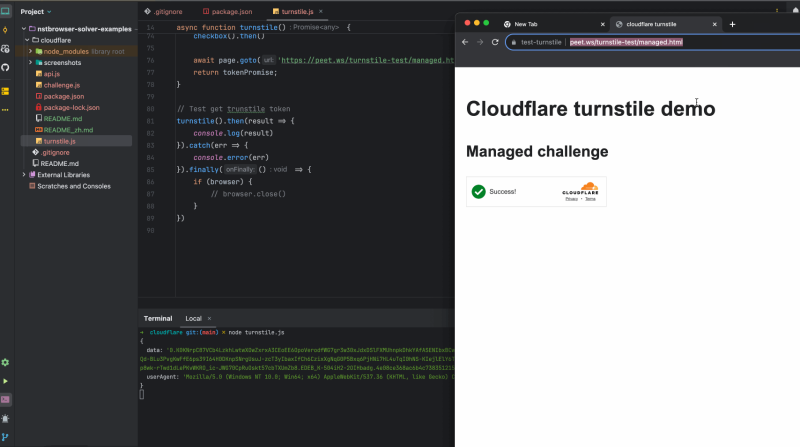Expand the screenshots folder
Screen dimensions: 800x447
coord(31,62)
